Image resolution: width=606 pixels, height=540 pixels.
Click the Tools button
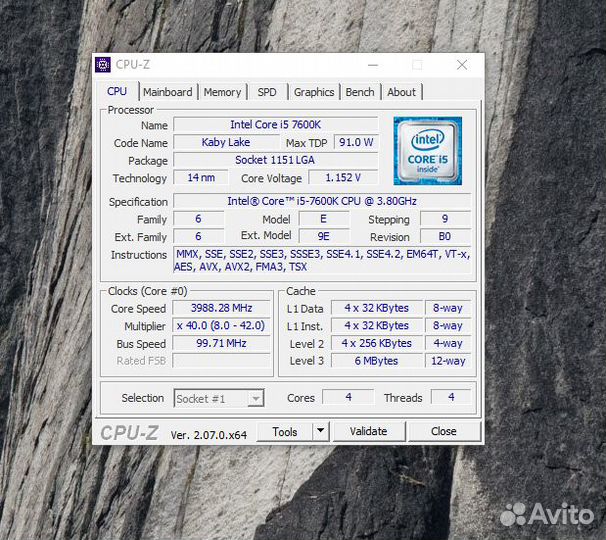tap(285, 431)
